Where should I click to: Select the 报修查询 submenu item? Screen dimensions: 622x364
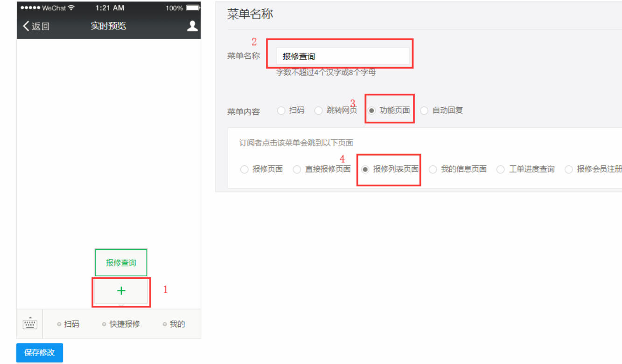pyautogui.click(x=121, y=263)
